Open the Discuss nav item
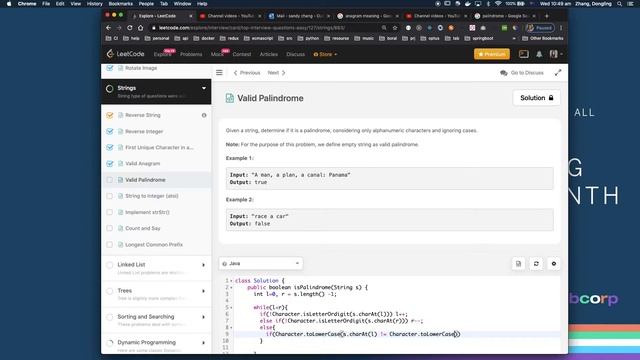The width and height of the screenshot is (640, 360). pyautogui.click(x=296, y=54)
